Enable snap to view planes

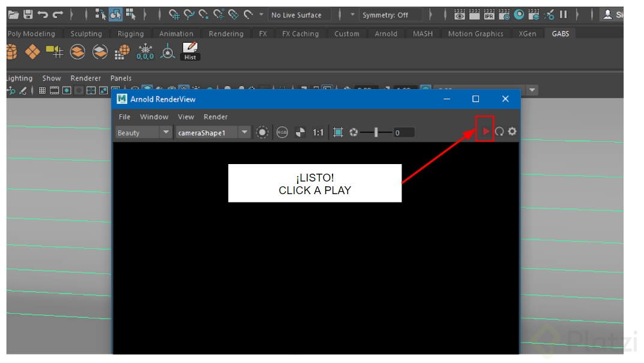(233, 15)
